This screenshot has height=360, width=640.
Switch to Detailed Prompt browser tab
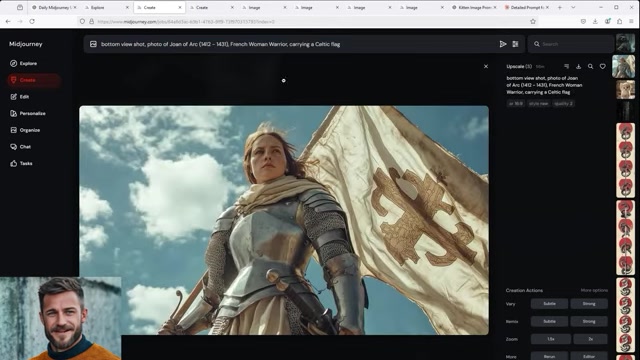point(527,7)
